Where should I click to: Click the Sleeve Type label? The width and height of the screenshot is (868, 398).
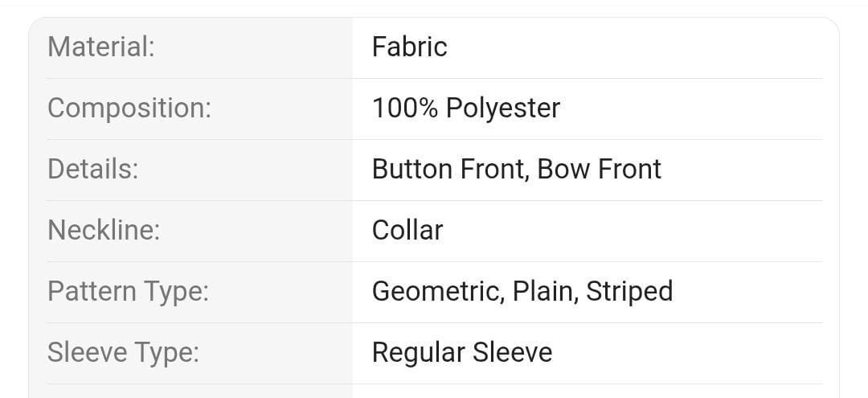pyautogui.click(x=123, y=352)
